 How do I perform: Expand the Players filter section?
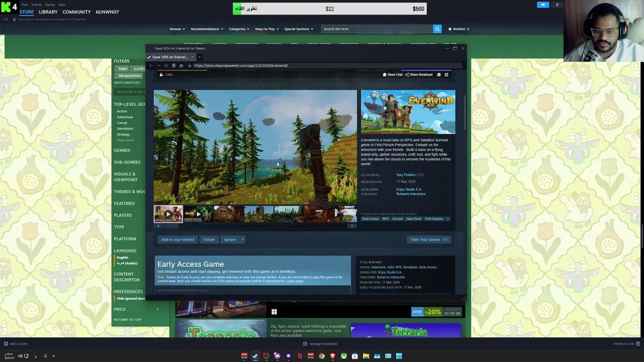click(123, 215)
